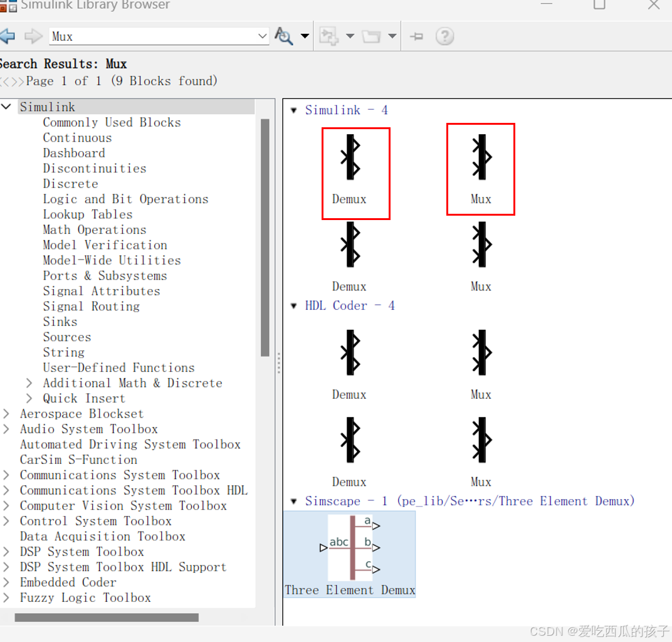This screenshot has width=672, height=642.
Task: Select the second HDL Coder Demux block
Action: tap(350, 452)
